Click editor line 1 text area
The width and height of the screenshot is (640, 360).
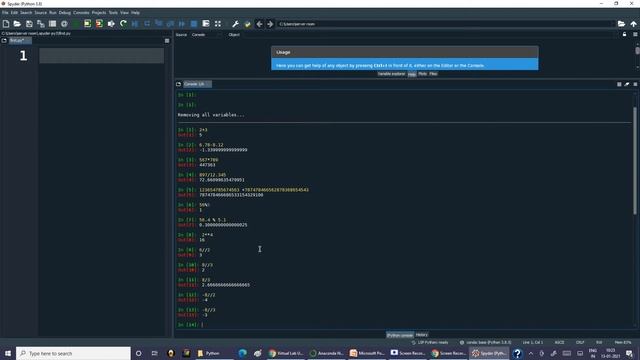(102, 56)
